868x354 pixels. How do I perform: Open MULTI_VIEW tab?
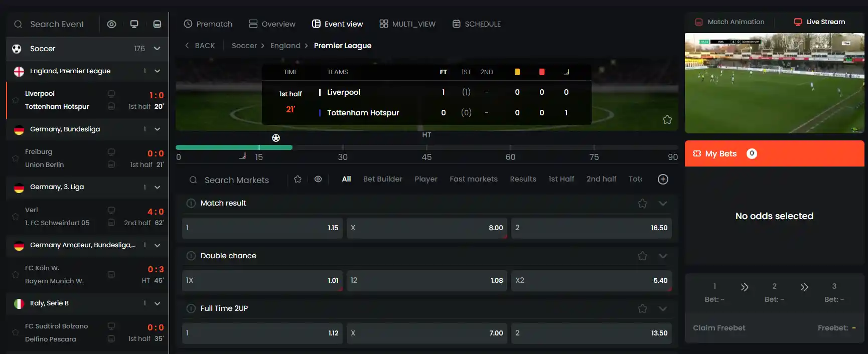407,24
